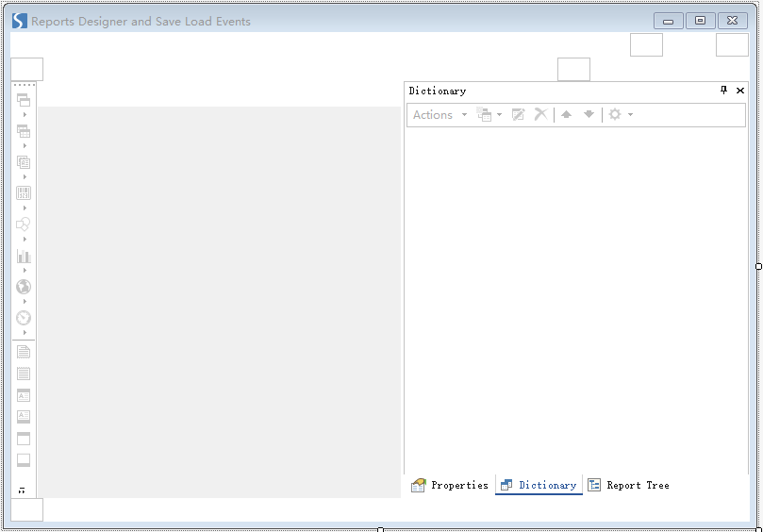Click the text icon with a dark bar at the bottom
763x532 pixels.
tap(24, 417)
